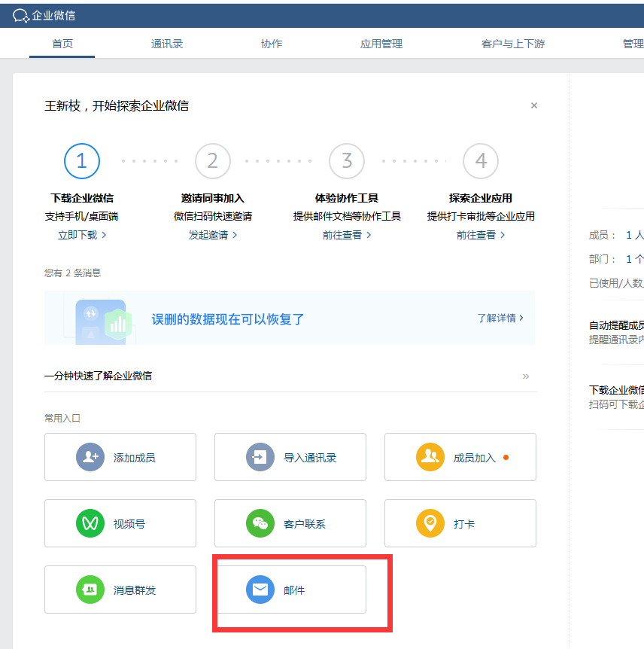Viewport: 644px width, 649px height.
Task: Open the 误删的数据现在可以恢复了 banner text
Action: pos(227,319)
